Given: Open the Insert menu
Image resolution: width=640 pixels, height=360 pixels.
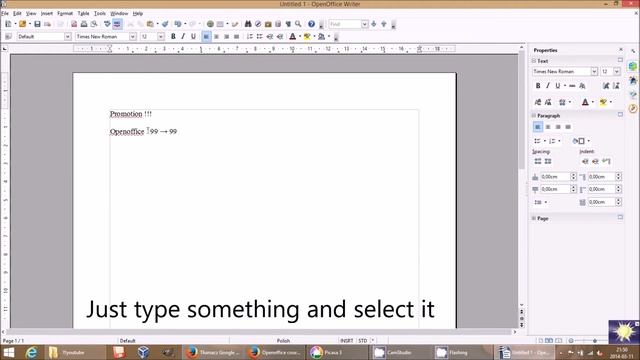Looking at the screenshot, I should pos(47,13).
